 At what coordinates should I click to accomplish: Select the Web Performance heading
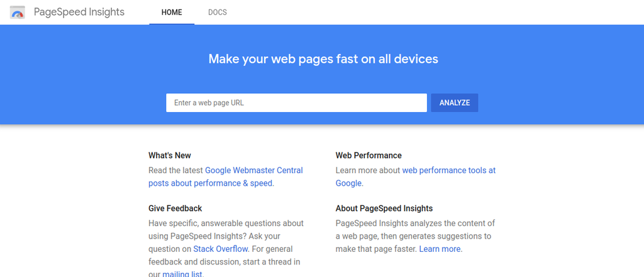(x=369, y=155)
